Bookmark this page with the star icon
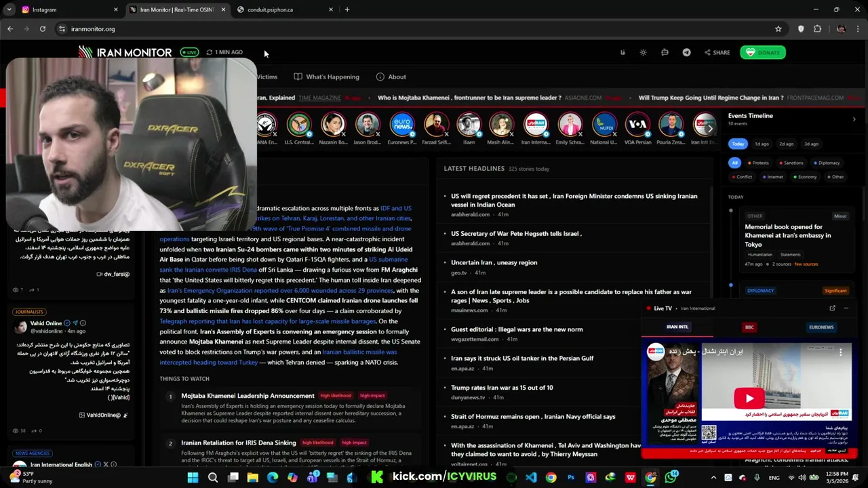 [x=778, y=29]
